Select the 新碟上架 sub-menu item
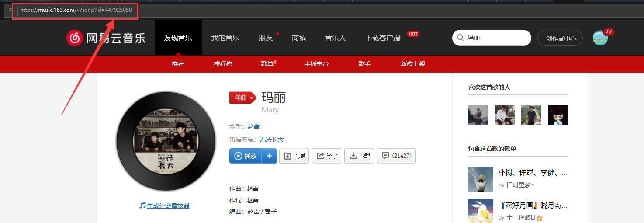Viewport: 644px width, 223px height. pos(413,64)
